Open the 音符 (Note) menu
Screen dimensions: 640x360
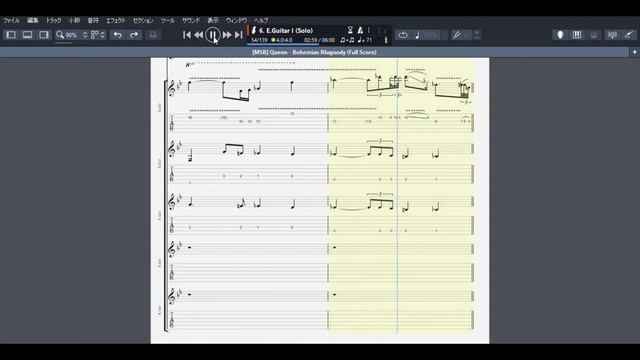(93, 20)
